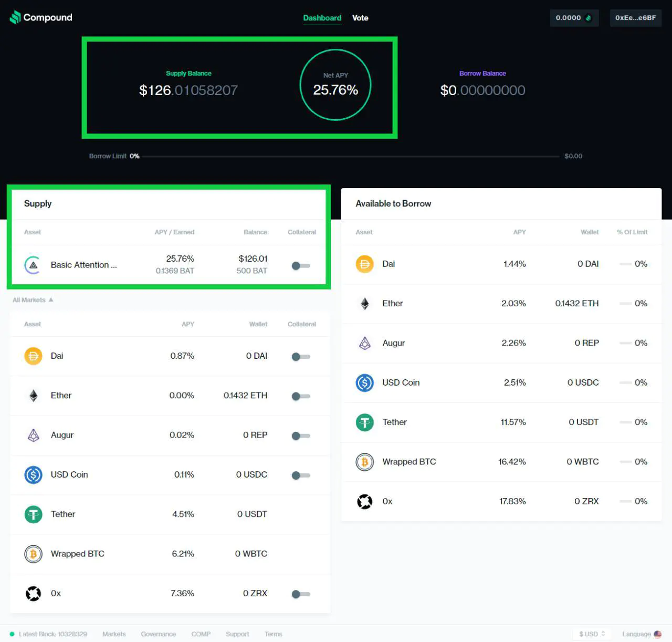Click the Augur icon in Supply markets
This screenshot has width=672, height=642.
click(33, 435)
